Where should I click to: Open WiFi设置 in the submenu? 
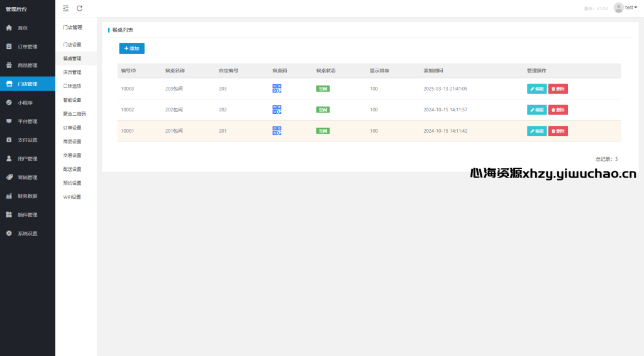click(72, 197)
